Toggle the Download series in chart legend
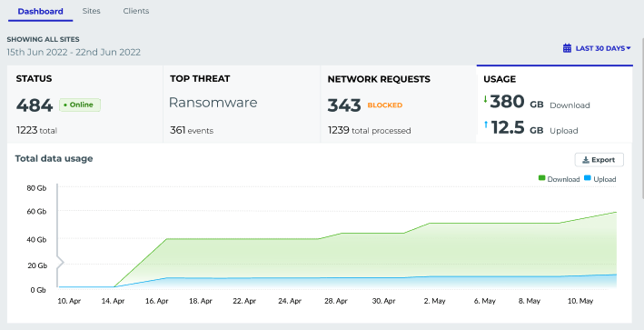The image size is (644, 330). [559, 179]
